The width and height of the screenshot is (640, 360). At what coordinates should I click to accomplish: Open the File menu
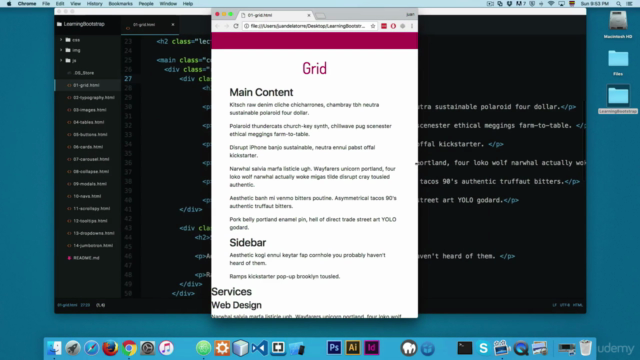pyautogui.click(x=46, y=4)
